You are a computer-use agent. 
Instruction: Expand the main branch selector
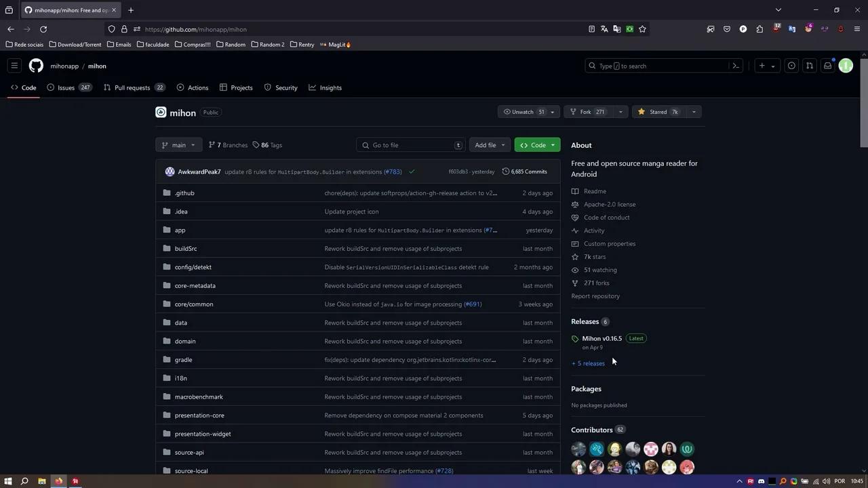tap(178, 145)
